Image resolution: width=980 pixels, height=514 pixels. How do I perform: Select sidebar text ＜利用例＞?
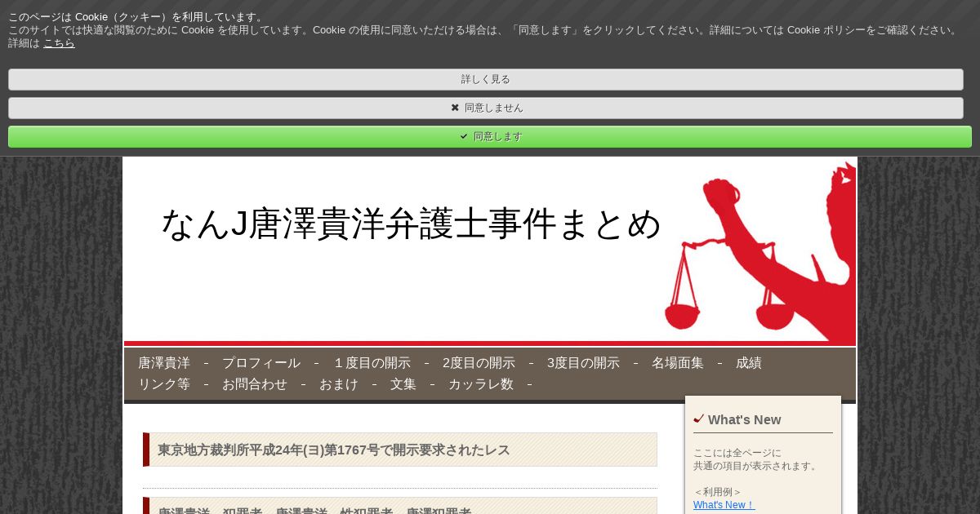pos(718,492)
